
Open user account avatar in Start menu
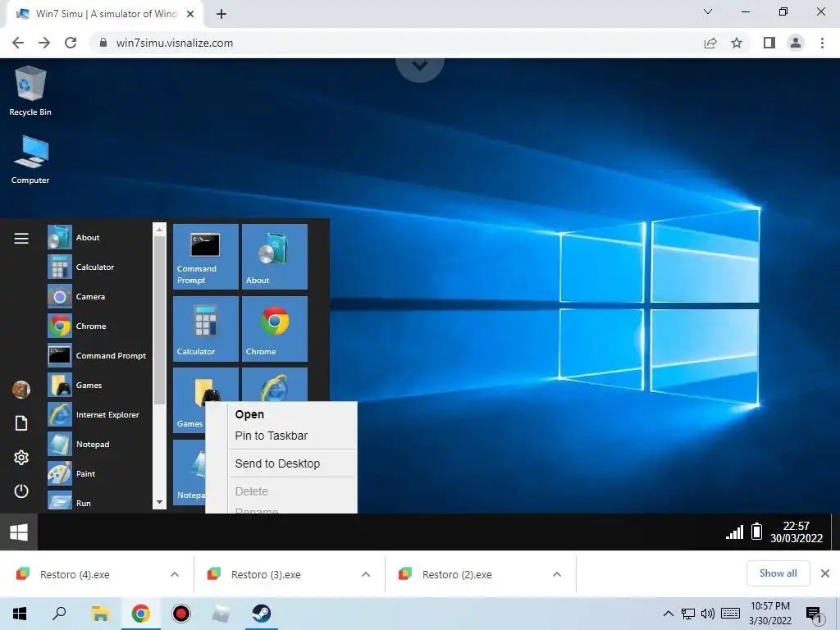(21, 390)
